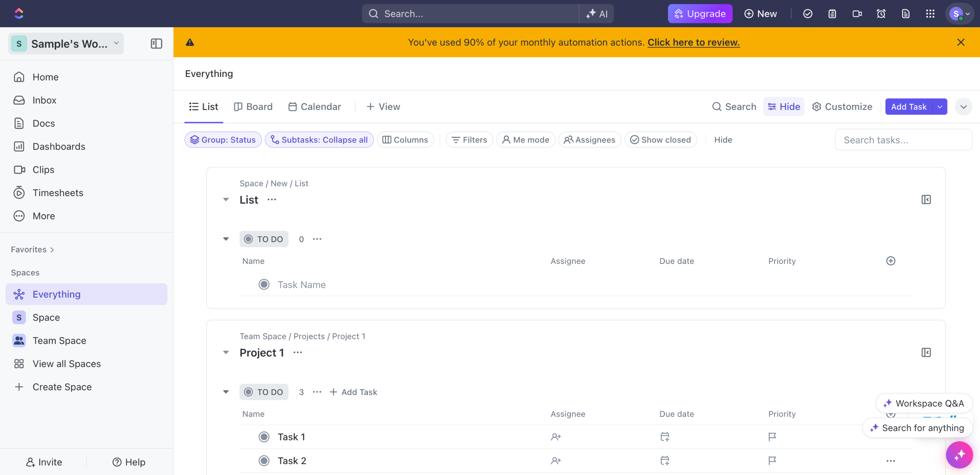Viewport: 980px width, 475px height.
Task: Set priority flag for Task 1
Action: [x=772, y=437]
